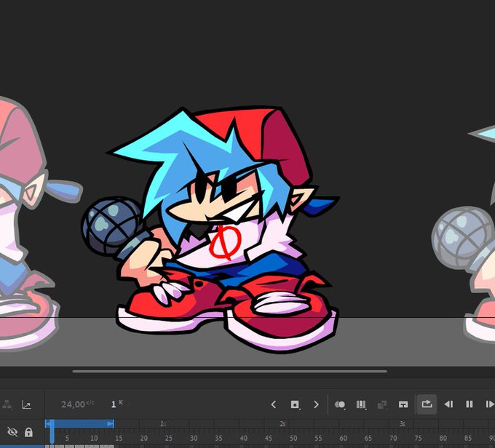The image size is (495, 448).
Task: Click the 3s marker on timeline ruler
Action: pos(402,424)
